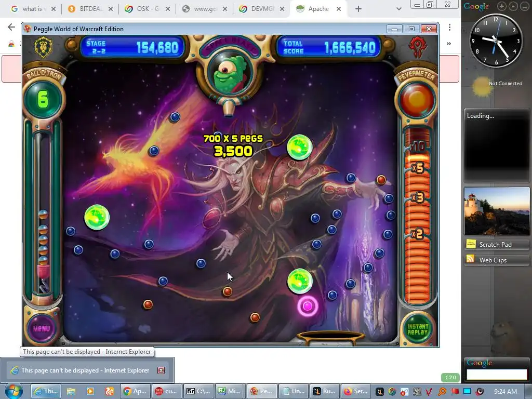Open the Internet Explorer preview thumbnail label

pyautogui.click(x=85, y=370)
